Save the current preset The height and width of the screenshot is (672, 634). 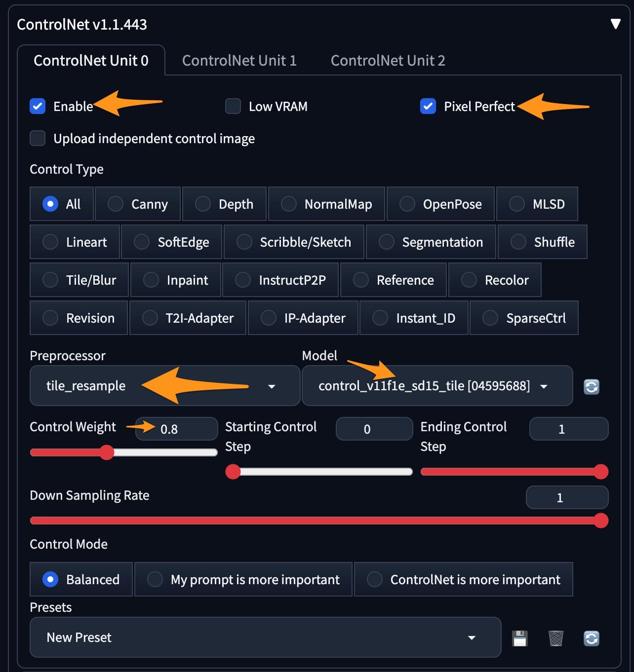point(519,638)
